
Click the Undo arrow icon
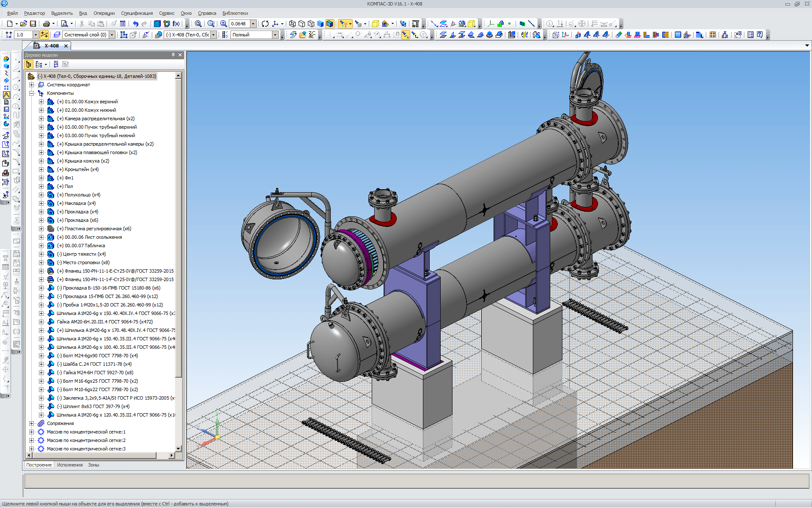[x=135, y=24]
